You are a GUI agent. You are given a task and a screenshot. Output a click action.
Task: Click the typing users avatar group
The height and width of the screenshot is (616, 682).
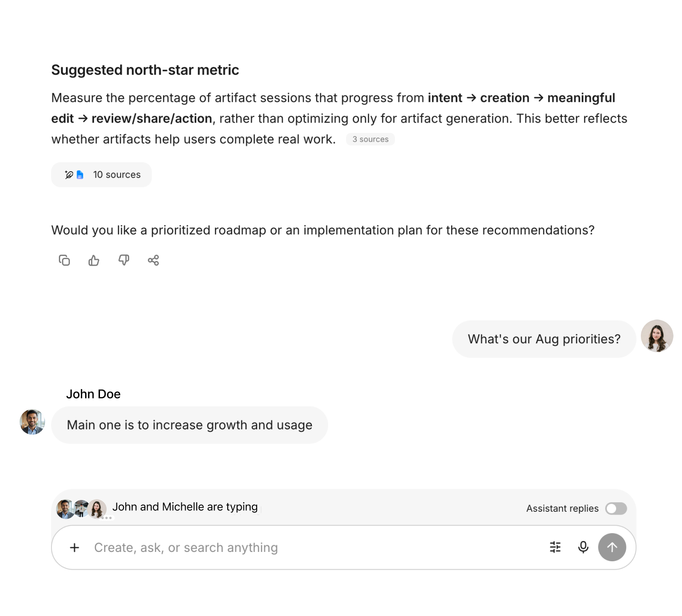[x=82, y=509]
